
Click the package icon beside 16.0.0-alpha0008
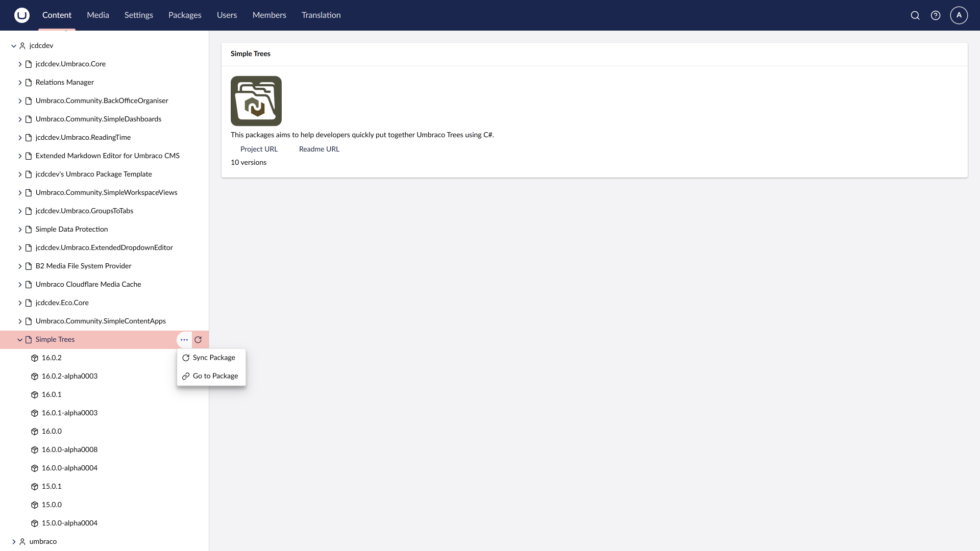coord(34,449)
